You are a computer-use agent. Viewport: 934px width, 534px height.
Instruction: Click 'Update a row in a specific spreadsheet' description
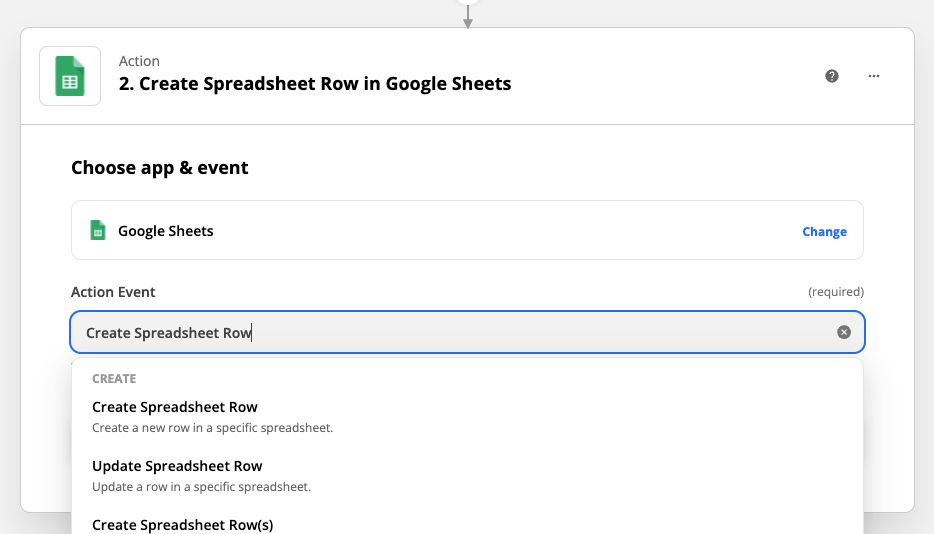click(x=201, y=487)
